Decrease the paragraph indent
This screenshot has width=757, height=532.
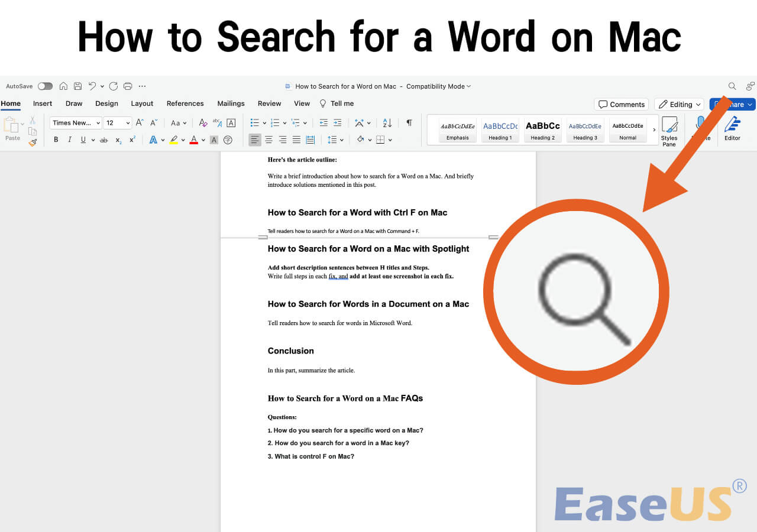[323, 123]
